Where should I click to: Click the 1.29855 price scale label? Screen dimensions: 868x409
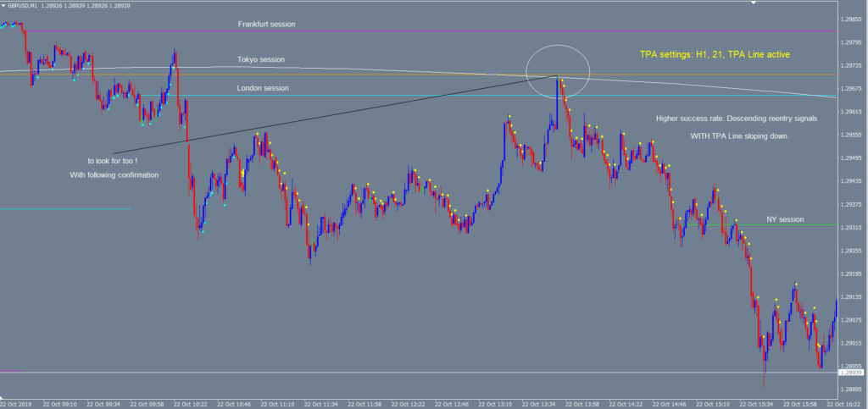850,19
